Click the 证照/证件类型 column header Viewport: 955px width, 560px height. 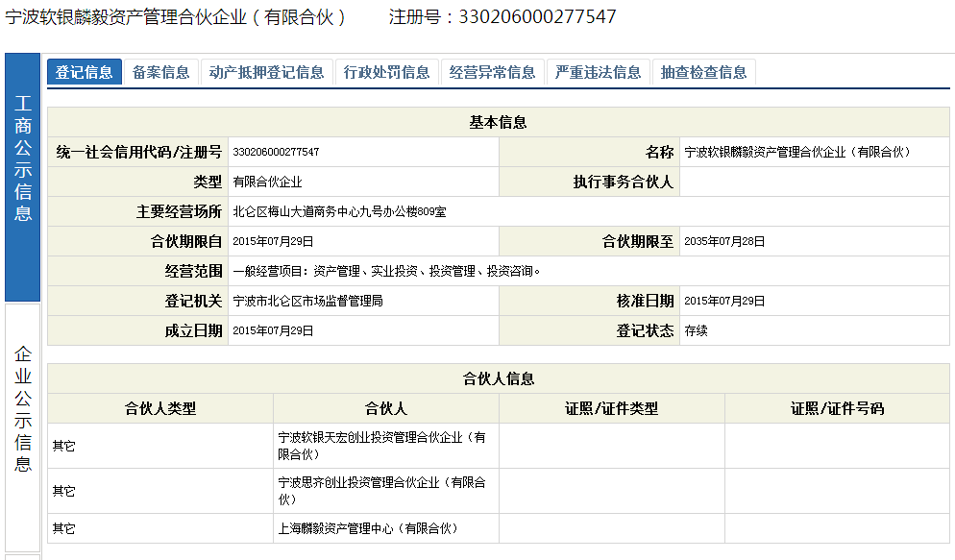[612, 408]
